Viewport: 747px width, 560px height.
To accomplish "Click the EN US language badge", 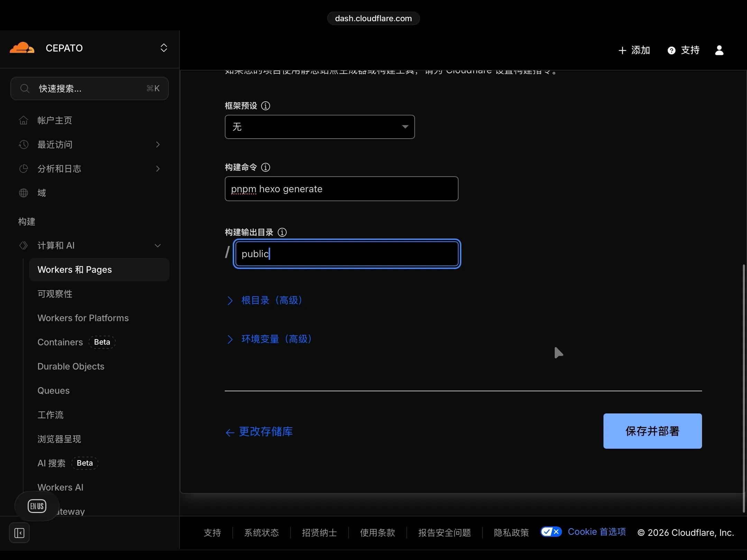I will (37, 506).
